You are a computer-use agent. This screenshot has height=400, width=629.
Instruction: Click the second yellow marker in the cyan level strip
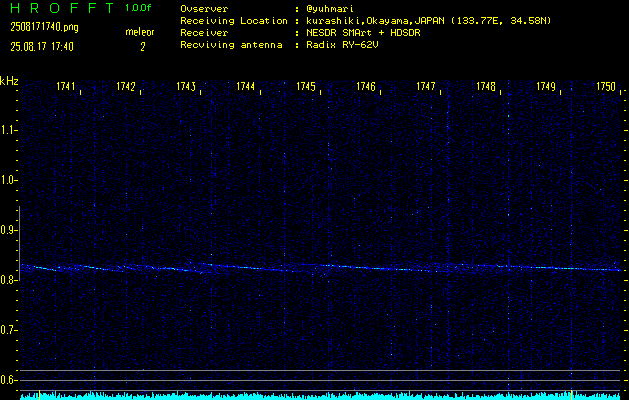[x=571, y=394]
